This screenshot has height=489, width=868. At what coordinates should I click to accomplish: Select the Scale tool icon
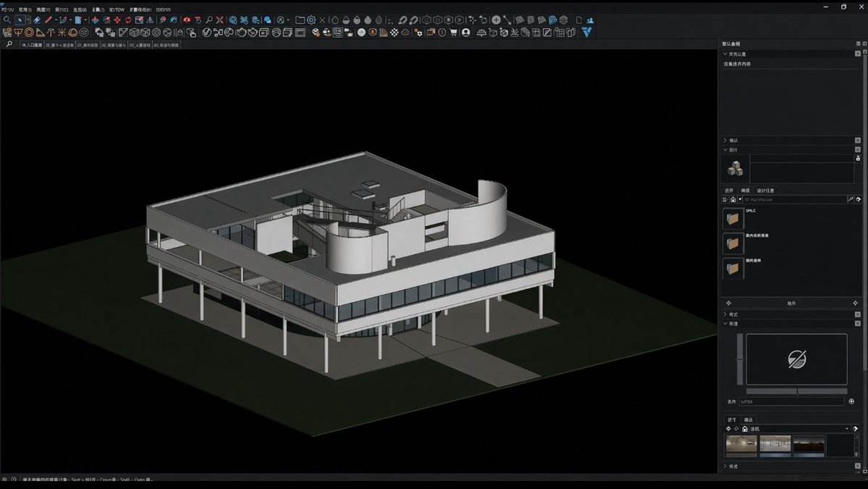[x=139, y=20]
